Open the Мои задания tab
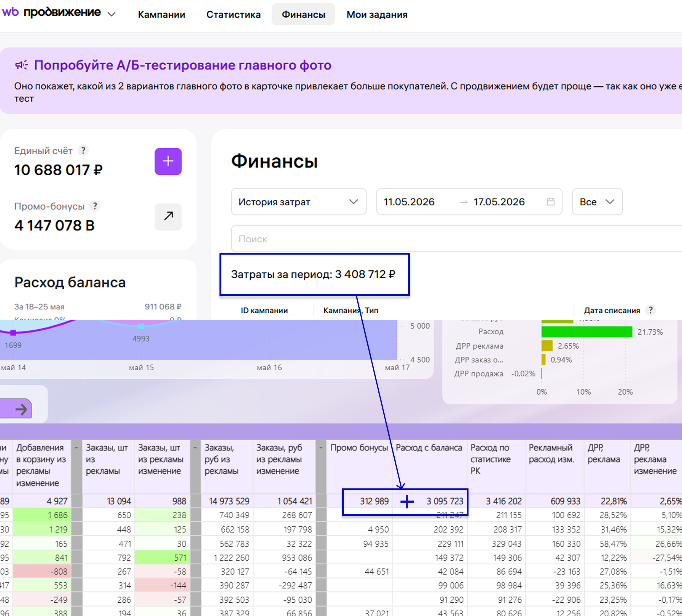This screenshot has height=616, width=682. pyautogui.click(x=377, y=15)
